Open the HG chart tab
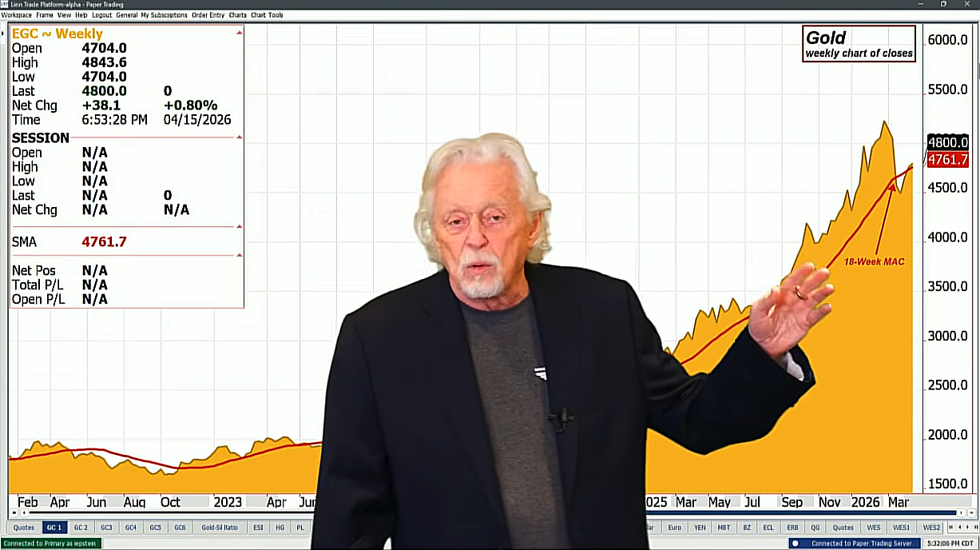The image size is (980, 550). tap(280, 528)
